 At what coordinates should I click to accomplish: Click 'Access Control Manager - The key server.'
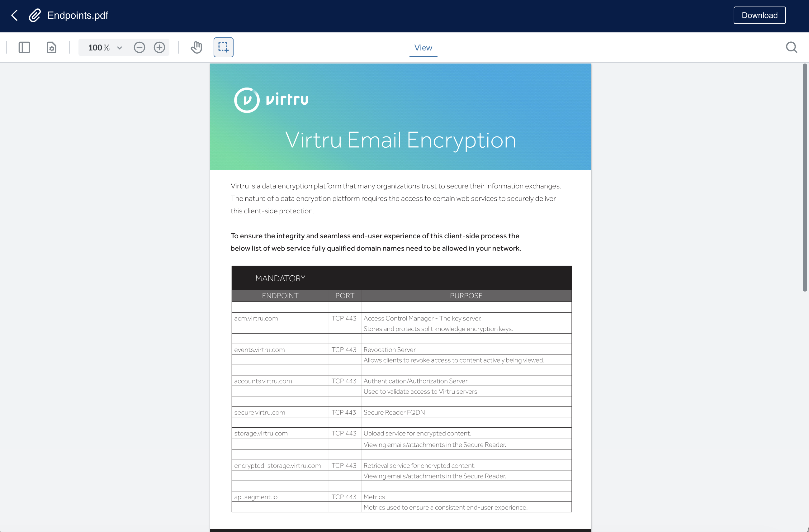pyautogui.click(x=423, y=318)
